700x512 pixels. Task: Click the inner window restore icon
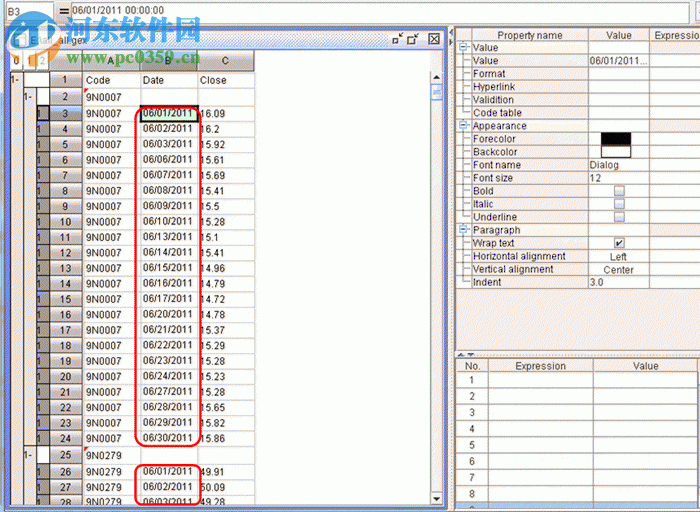[x=413, y=39]
